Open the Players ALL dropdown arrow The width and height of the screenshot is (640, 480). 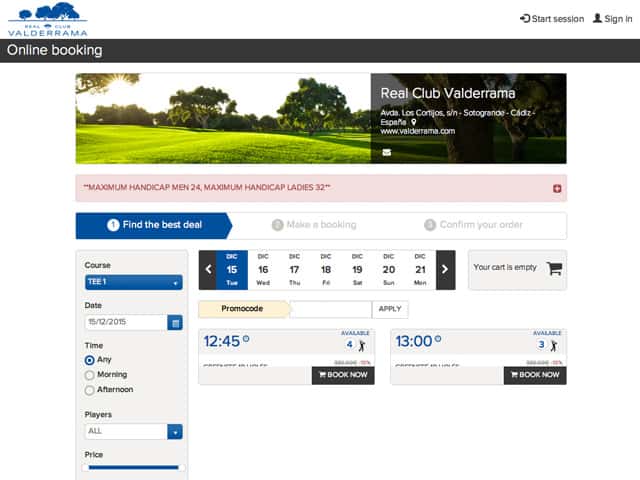point(175,432)
